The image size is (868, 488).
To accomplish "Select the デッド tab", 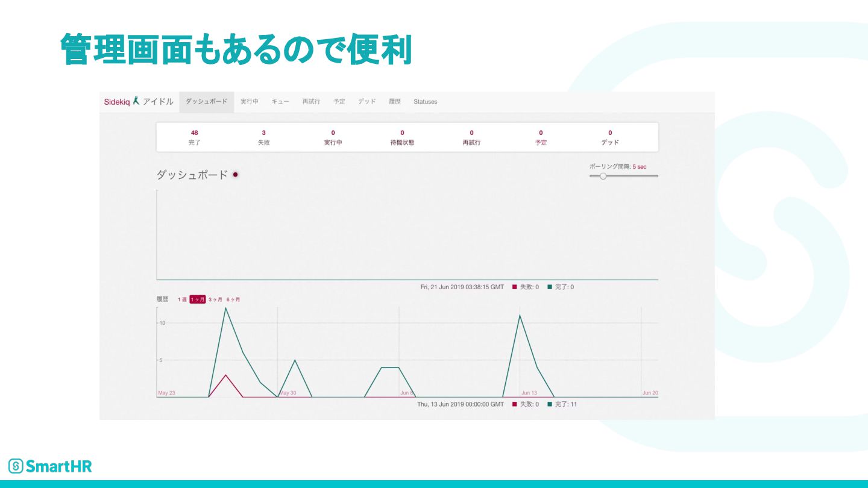I will [367, 102].
